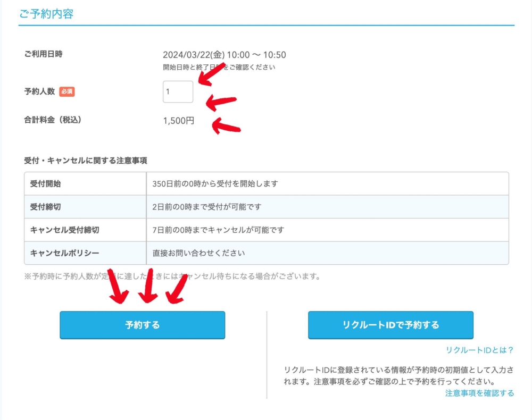Select the 受付開始 row header

(x=45, y=184)
